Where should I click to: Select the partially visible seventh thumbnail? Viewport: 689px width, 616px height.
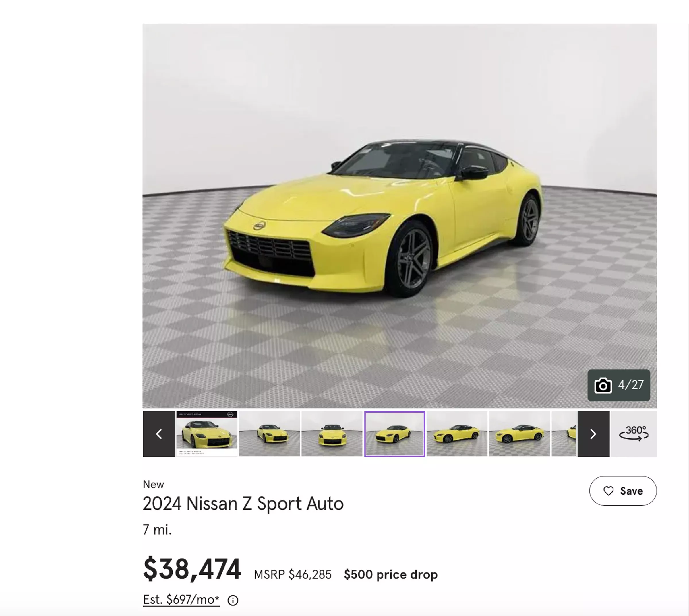[564, 434]
